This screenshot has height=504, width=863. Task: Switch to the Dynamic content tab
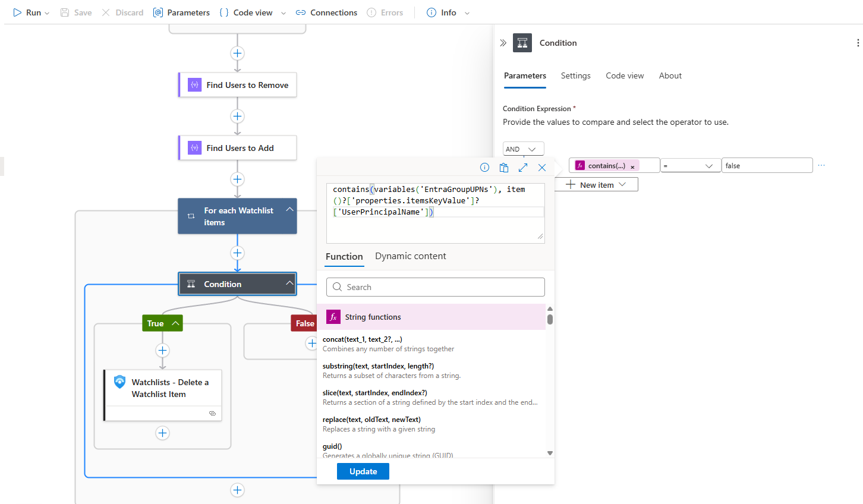point(410,256)
